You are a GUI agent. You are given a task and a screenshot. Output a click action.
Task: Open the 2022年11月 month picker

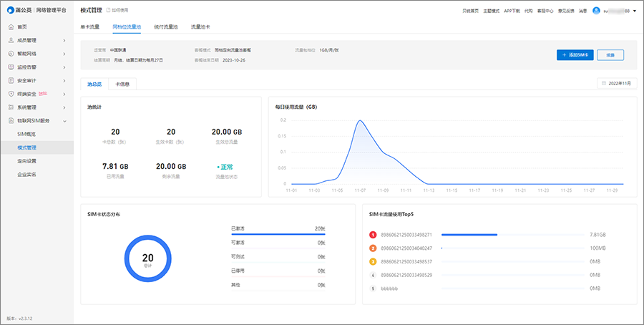[x=617, y=84]
